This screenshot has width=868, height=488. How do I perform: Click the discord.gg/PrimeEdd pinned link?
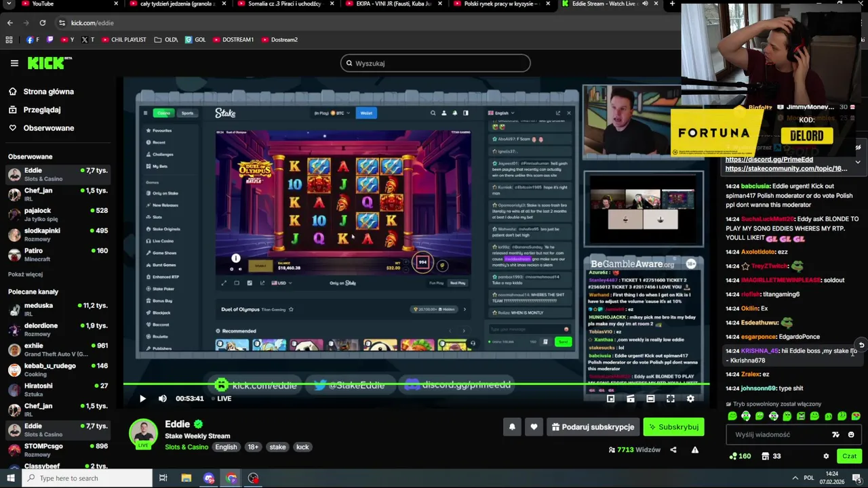[769, 159]
